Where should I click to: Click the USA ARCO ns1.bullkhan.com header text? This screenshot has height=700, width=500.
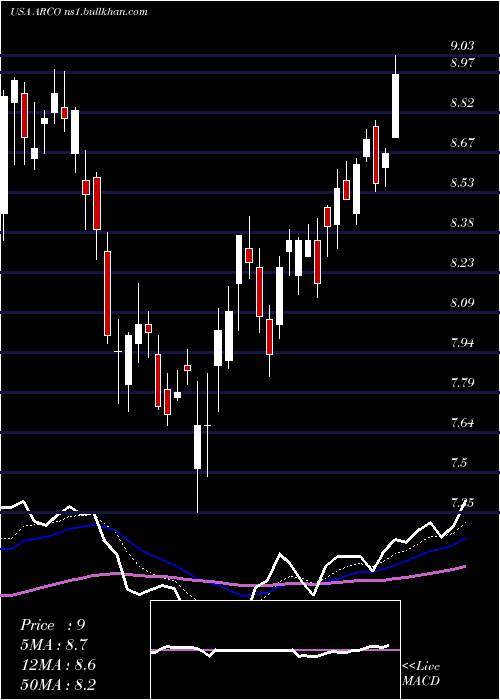[x=79, y=12]
